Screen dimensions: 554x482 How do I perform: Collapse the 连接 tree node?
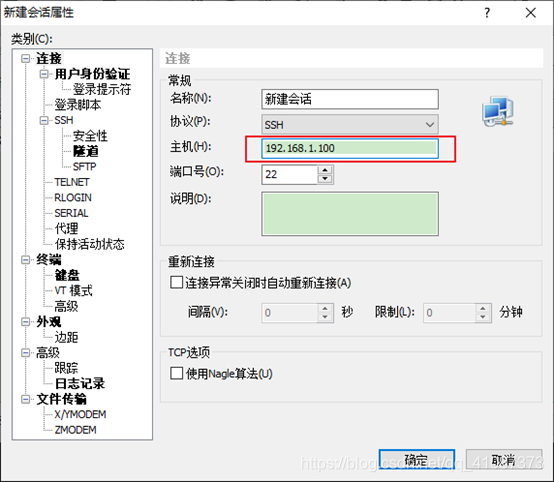point(25,58)
